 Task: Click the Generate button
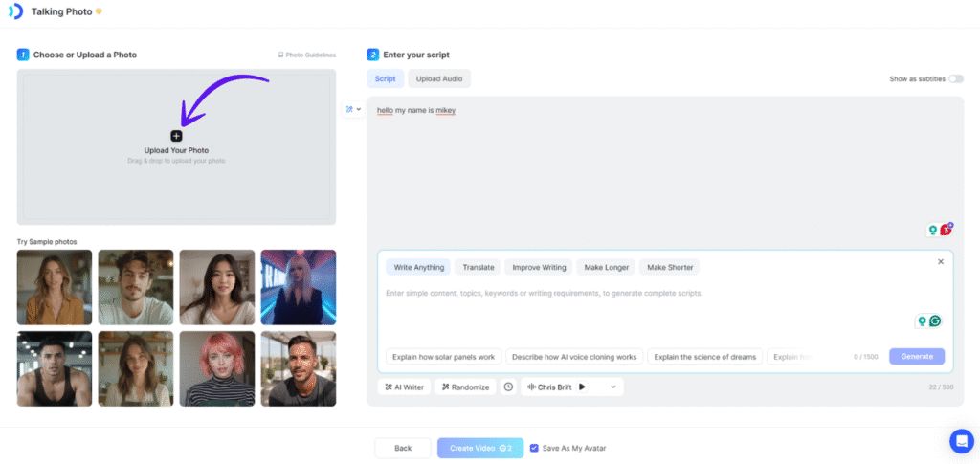pos(917,357)
